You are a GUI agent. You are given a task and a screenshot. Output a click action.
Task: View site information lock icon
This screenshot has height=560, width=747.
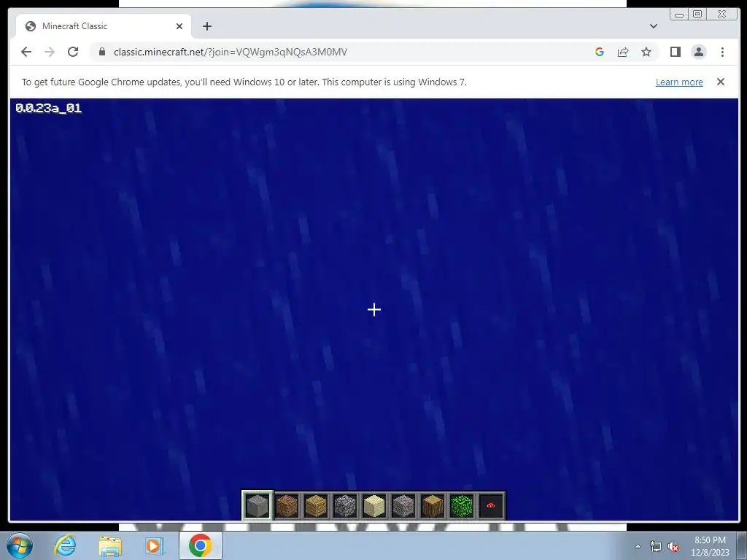point(101,52)
